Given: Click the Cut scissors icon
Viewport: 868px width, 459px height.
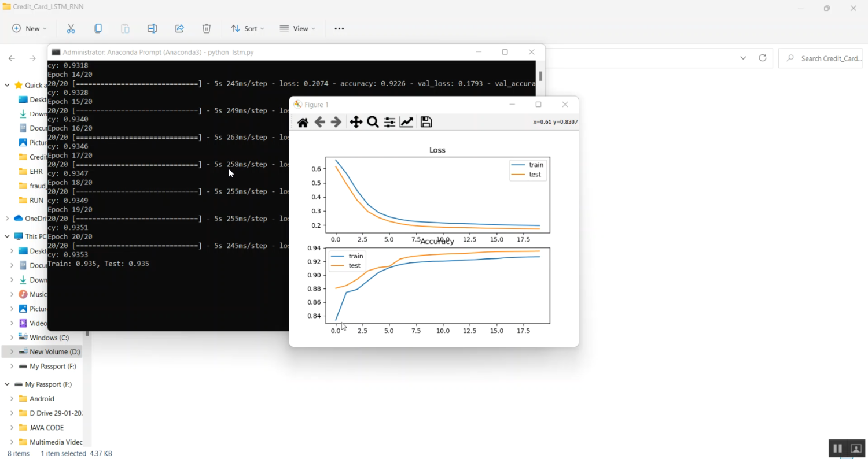Looking at the screenshot, I should point(71,28).
